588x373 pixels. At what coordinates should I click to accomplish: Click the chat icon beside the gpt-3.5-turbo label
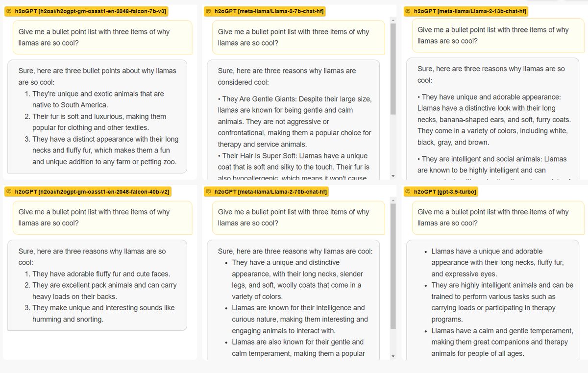[x=408, y=192]
